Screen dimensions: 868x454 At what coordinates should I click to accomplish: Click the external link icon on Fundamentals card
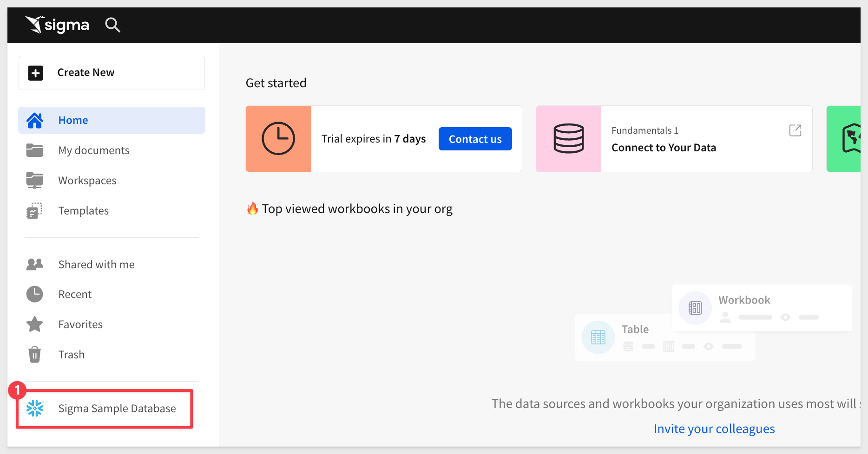coord(796,130)
